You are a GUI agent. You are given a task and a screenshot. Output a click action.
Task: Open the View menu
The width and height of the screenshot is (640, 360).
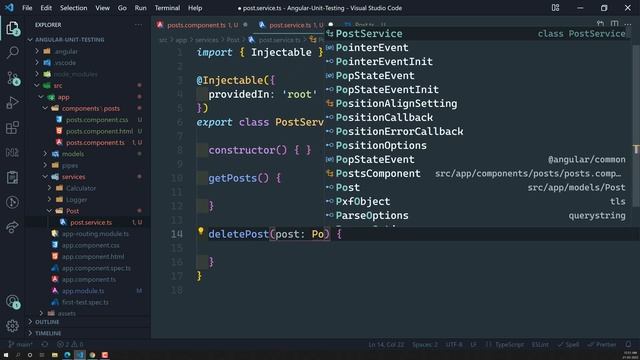(x=102, y=8)
